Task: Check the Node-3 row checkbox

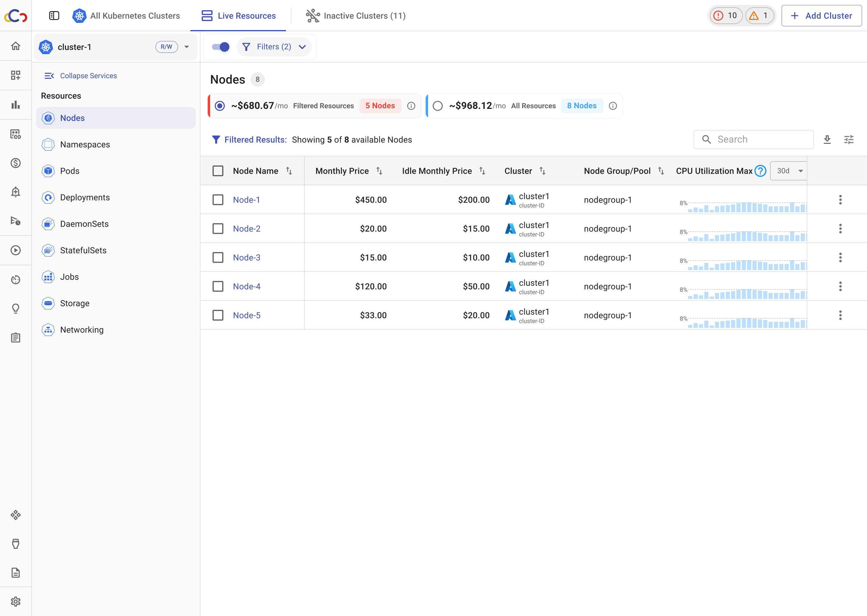Action: [218, 257]
